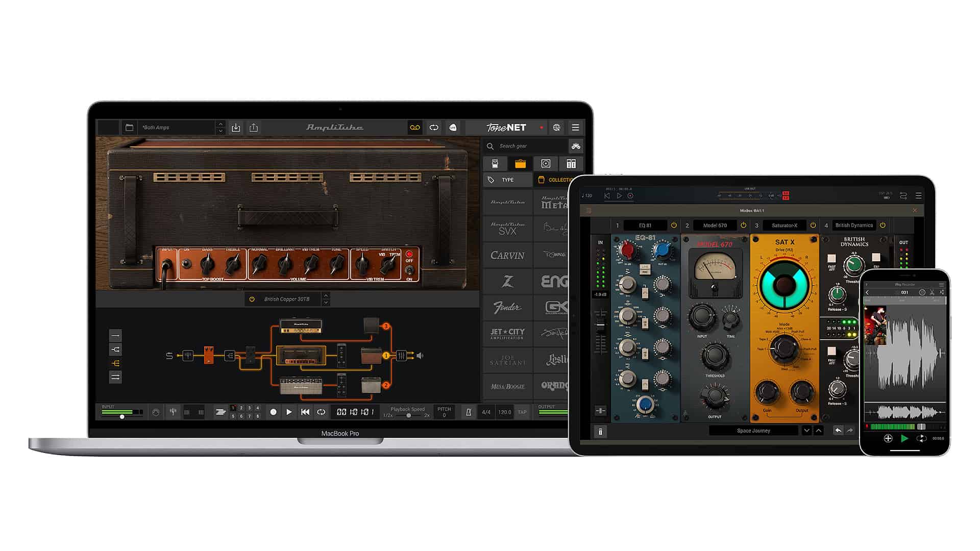The image size is (980, 551).
Task: Click the share preset upload icon
Action: 254,128
